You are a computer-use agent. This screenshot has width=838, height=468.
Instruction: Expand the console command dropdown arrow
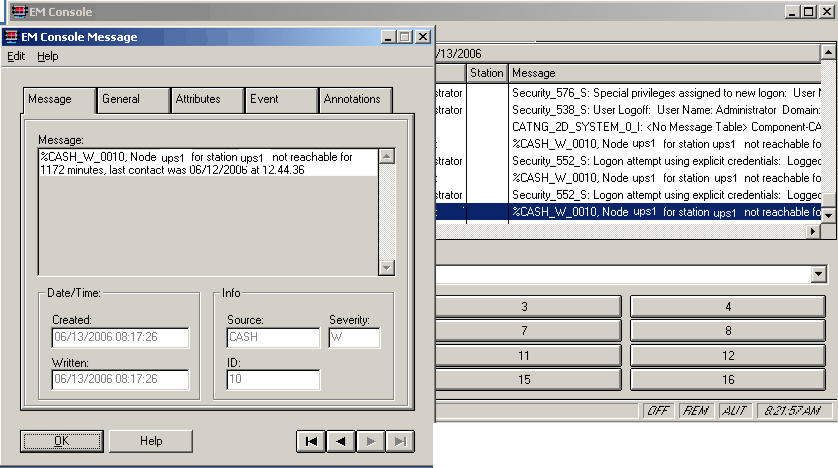tap(819, 274)
